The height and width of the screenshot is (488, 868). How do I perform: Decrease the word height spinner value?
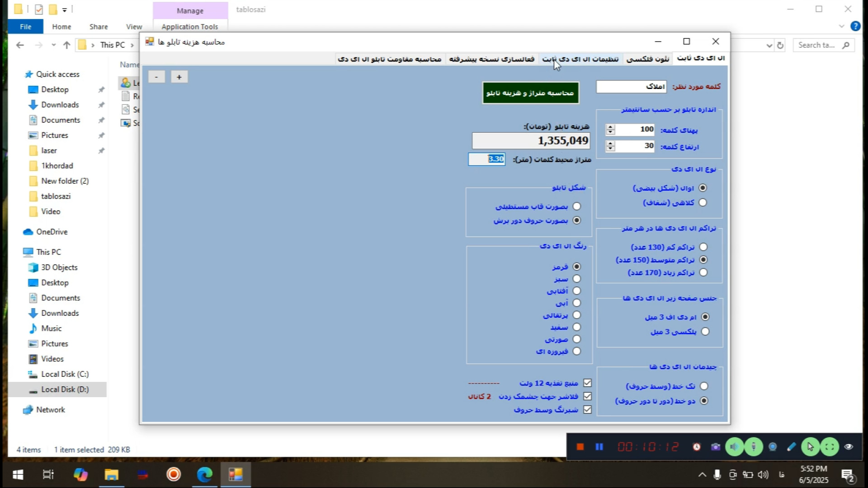[610, 149]
